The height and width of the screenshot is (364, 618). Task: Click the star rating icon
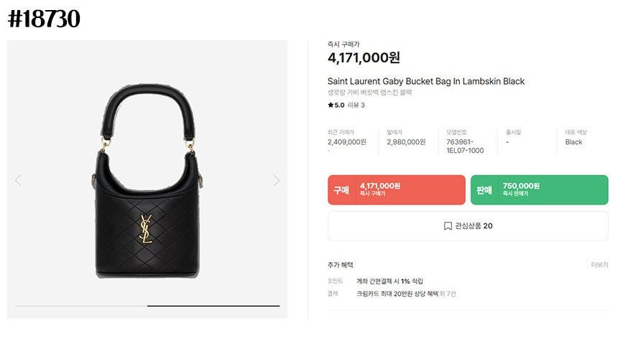[331, 105]
